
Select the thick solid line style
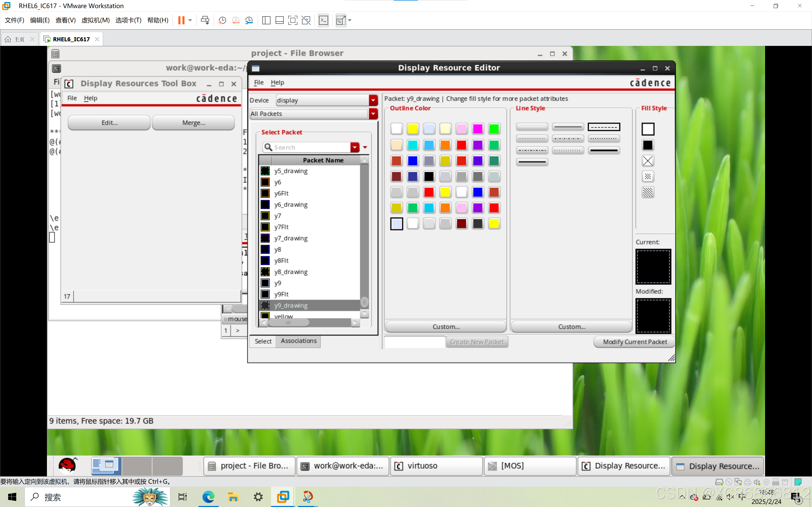click(x=604, y=150)
